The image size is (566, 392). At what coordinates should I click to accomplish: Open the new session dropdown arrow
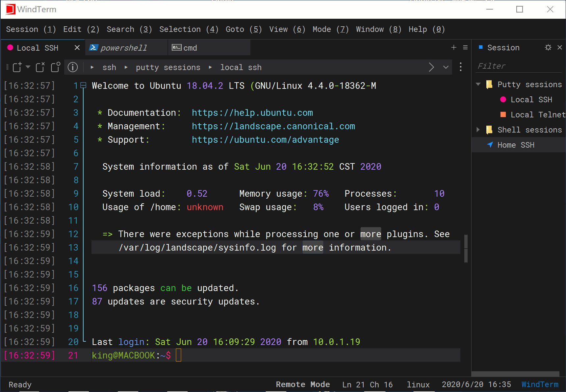(x=28, y=67)
